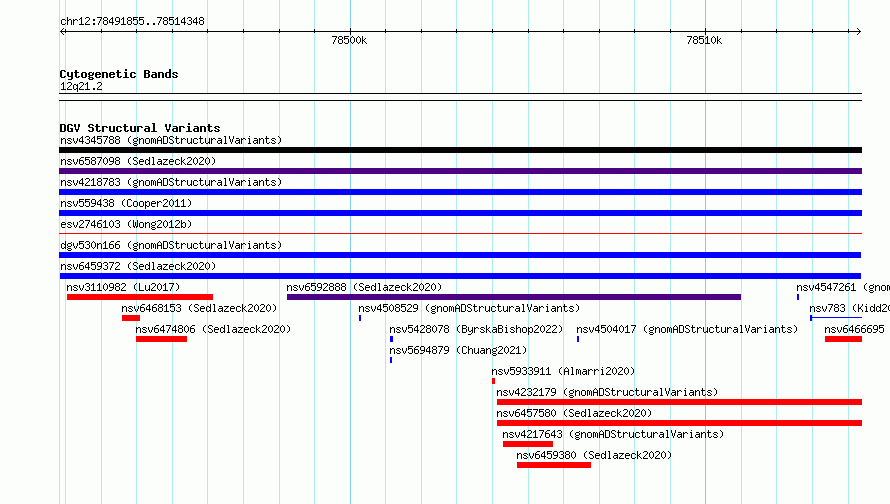Click the nsv559438 (Cooper2011) label

(126, 203)
